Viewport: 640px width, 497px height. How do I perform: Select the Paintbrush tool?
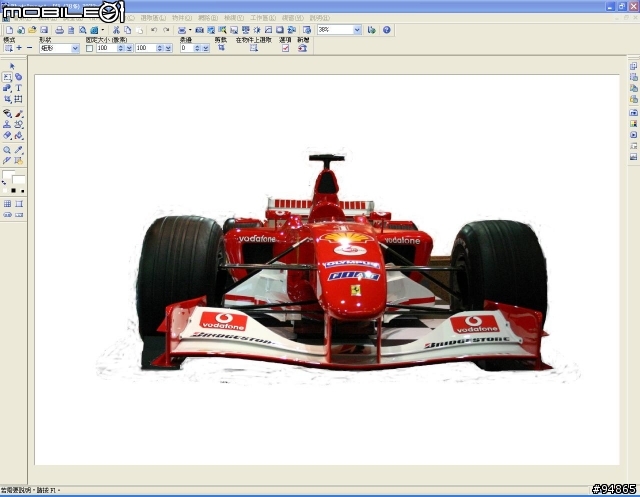point(18,113)
